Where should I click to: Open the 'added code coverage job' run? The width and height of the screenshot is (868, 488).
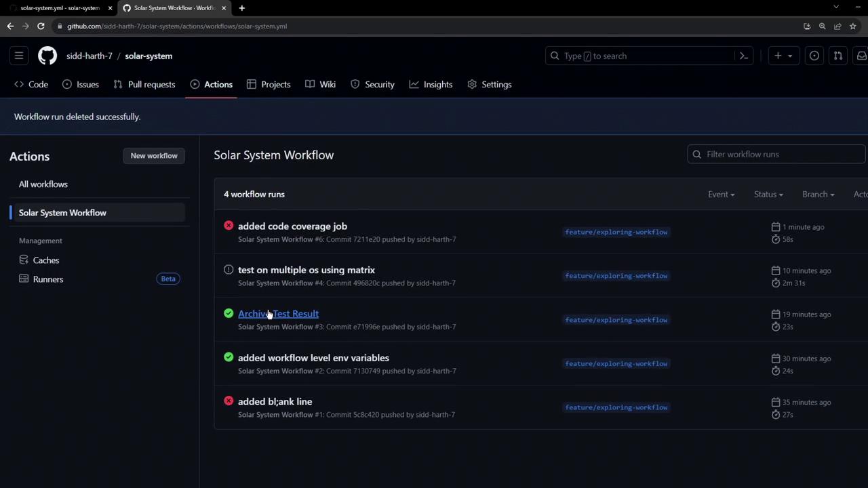click(x=292, y=226)
